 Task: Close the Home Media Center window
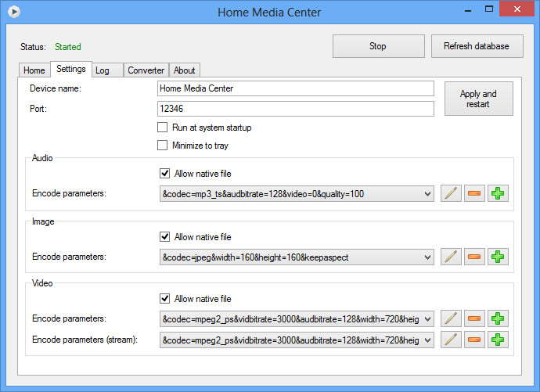517,9
